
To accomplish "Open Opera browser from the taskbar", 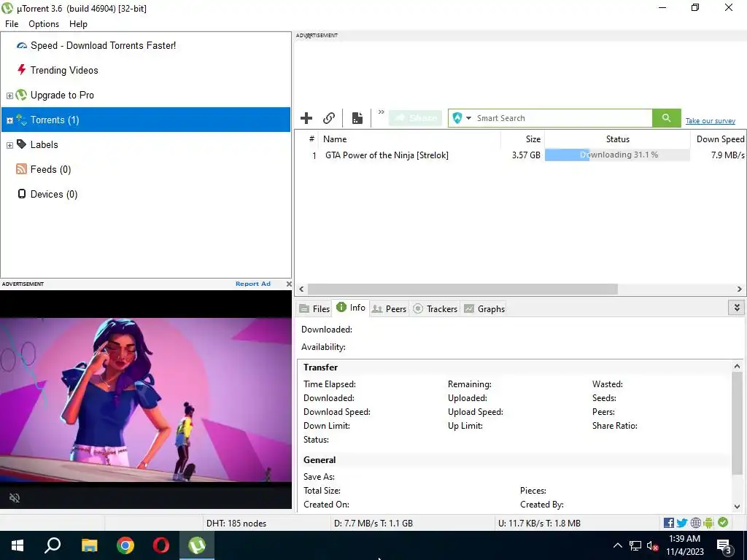I will point(161,545).
